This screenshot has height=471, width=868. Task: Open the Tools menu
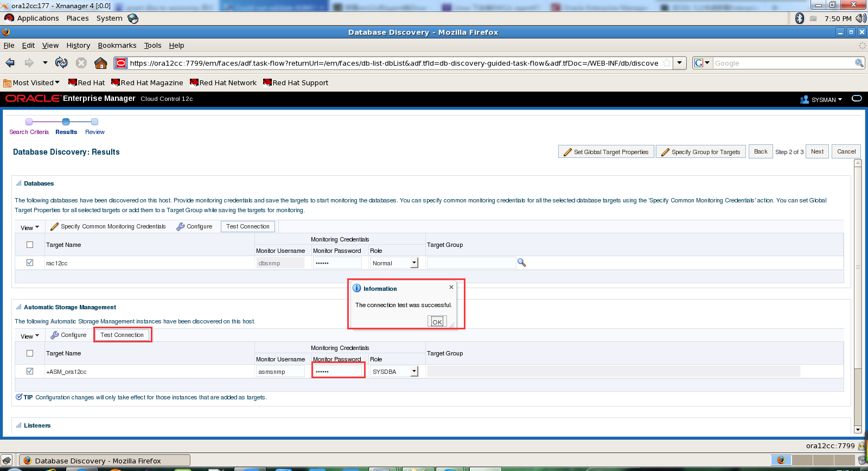coord(152,46)
